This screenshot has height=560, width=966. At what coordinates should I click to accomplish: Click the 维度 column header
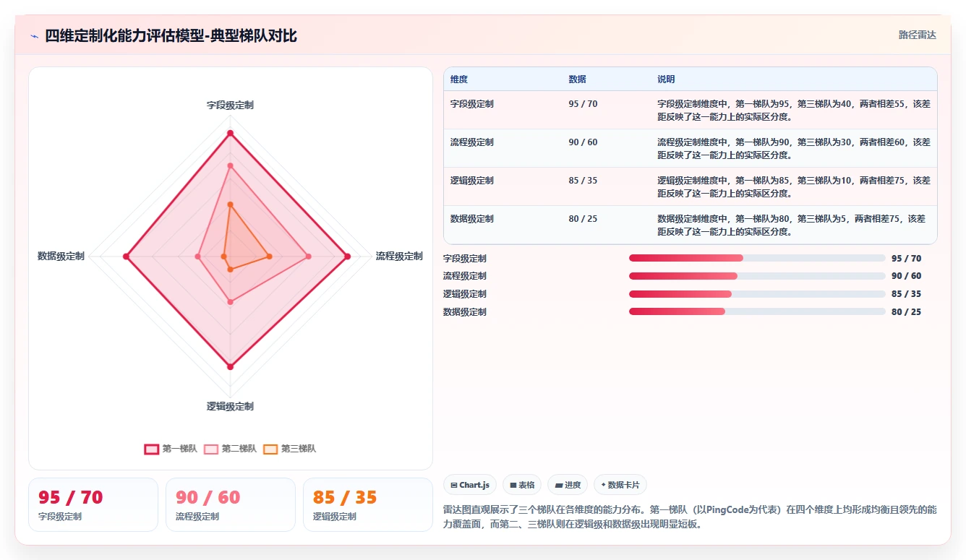click(x=459, y=79)
